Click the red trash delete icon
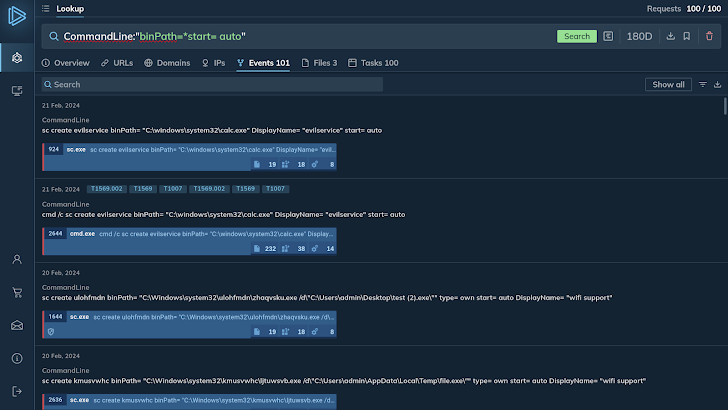728x410 pixels. coord(709,36)
